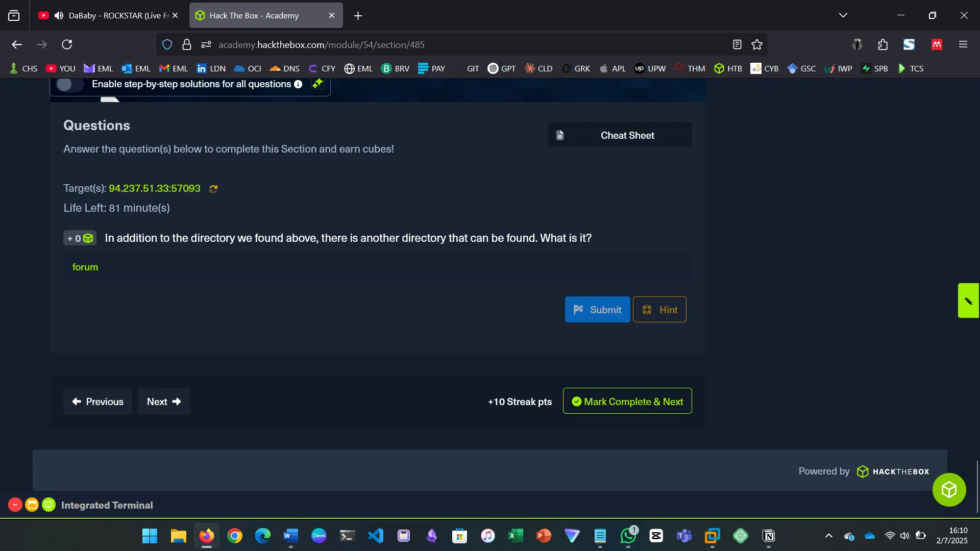Switch to the DaBaby ROCKSTAR tab
The width and height of the screenshot is (980, 551).
coord(107,15)
